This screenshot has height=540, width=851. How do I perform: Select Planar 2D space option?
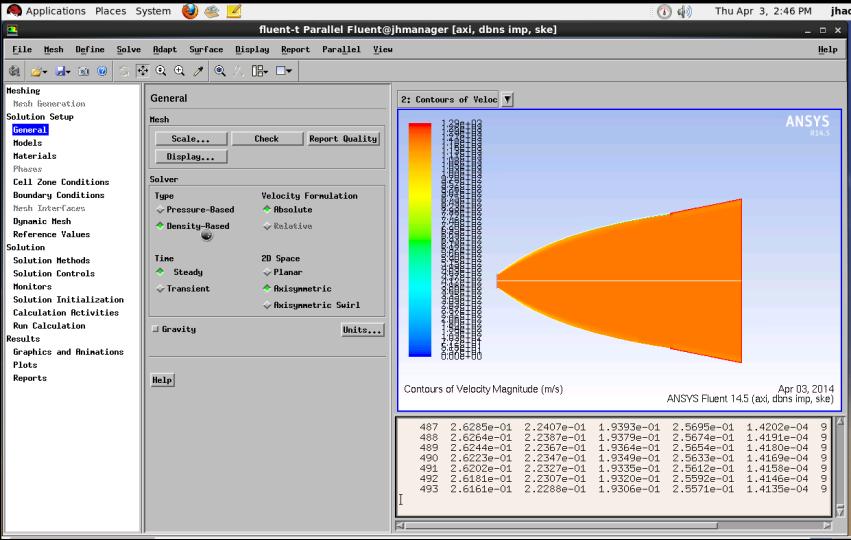point(283,272)
